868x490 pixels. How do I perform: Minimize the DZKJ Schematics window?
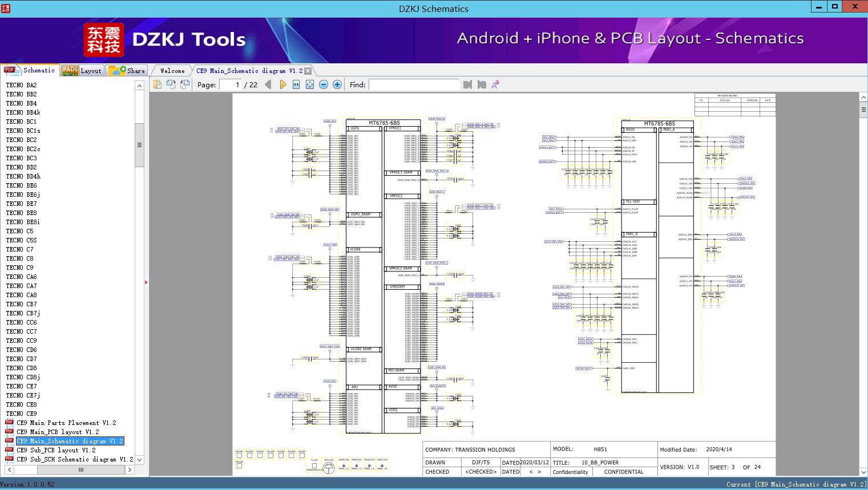click(819, 7)
